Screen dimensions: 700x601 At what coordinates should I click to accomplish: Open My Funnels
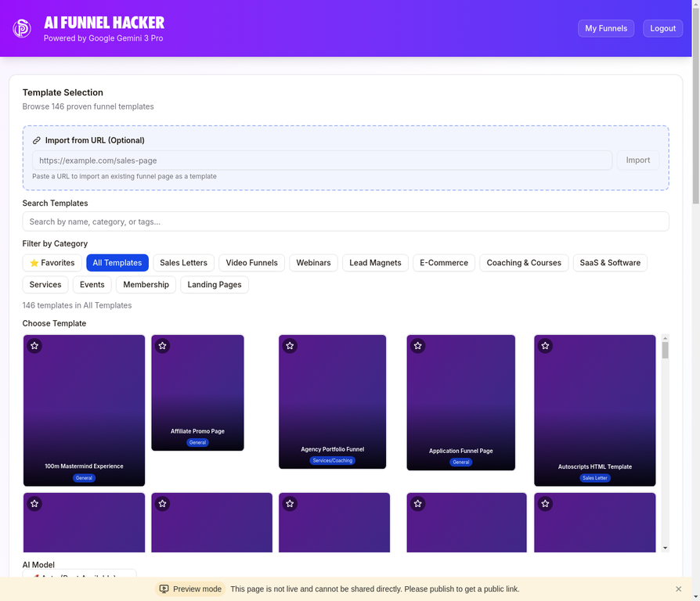[x=607, y=28]
